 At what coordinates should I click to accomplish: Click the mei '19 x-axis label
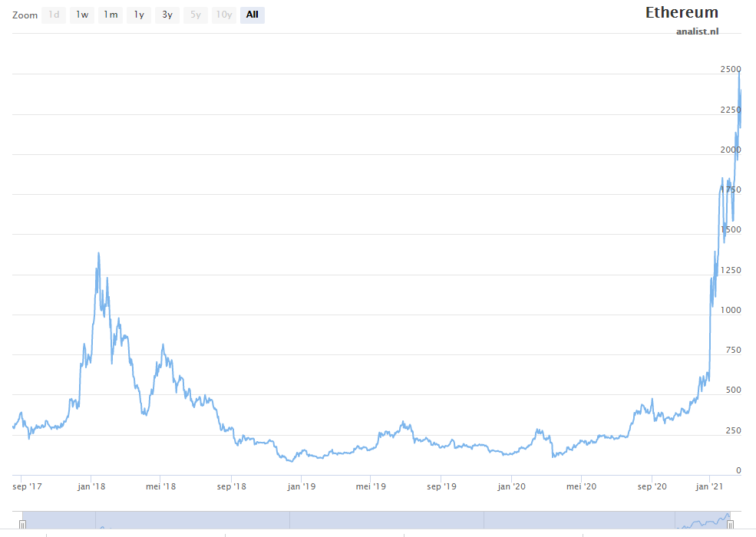point(371,486)
